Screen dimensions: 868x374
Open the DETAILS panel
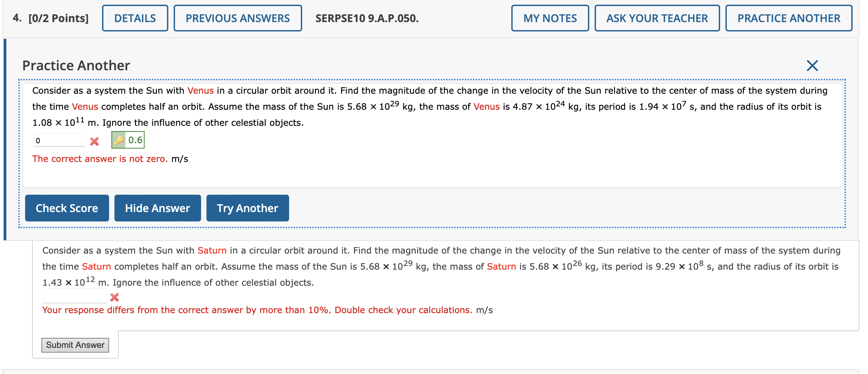click(x=135, y=18)
